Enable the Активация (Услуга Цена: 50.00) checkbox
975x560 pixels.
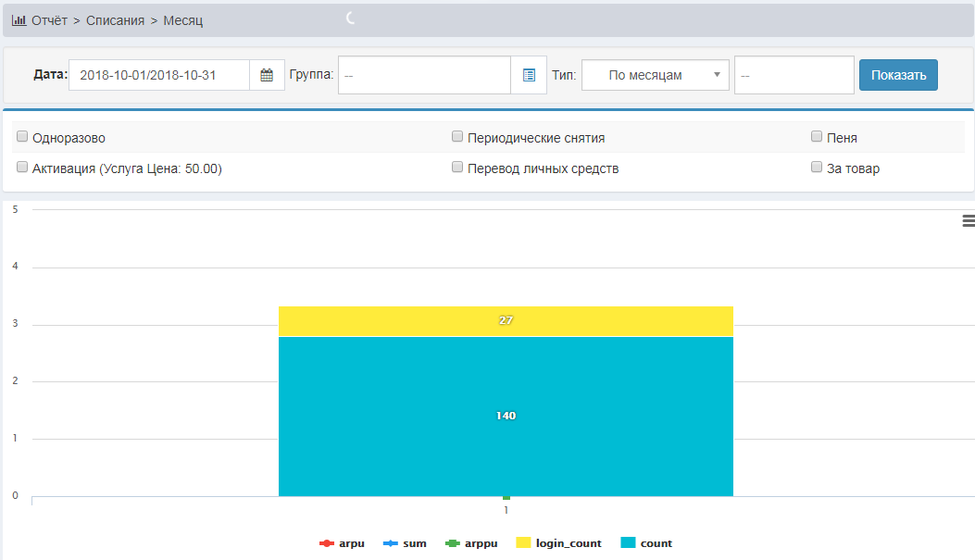pos(22,168)
